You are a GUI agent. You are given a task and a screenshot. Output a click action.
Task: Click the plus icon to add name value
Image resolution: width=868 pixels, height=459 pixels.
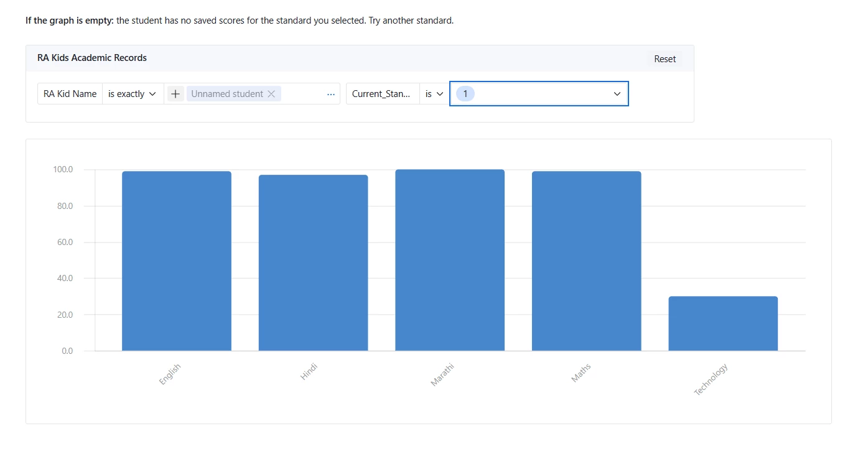(x=175, y=94)
